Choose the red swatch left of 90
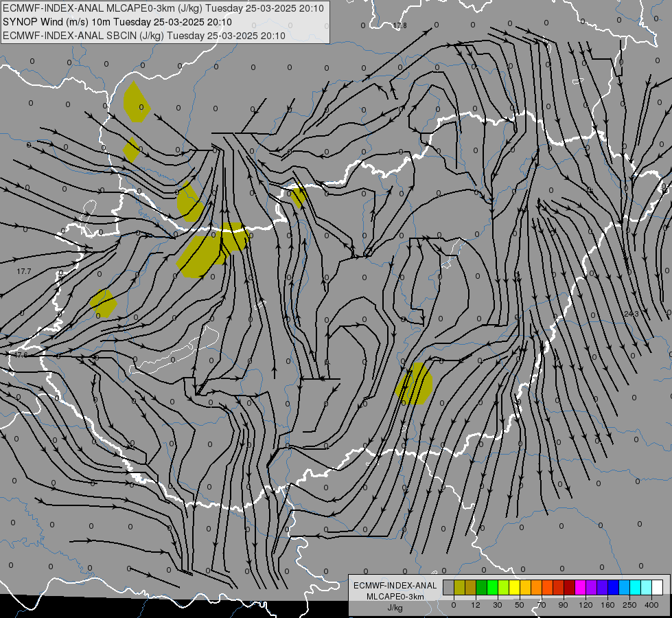 pyautogui.click(x=559, y=587)
